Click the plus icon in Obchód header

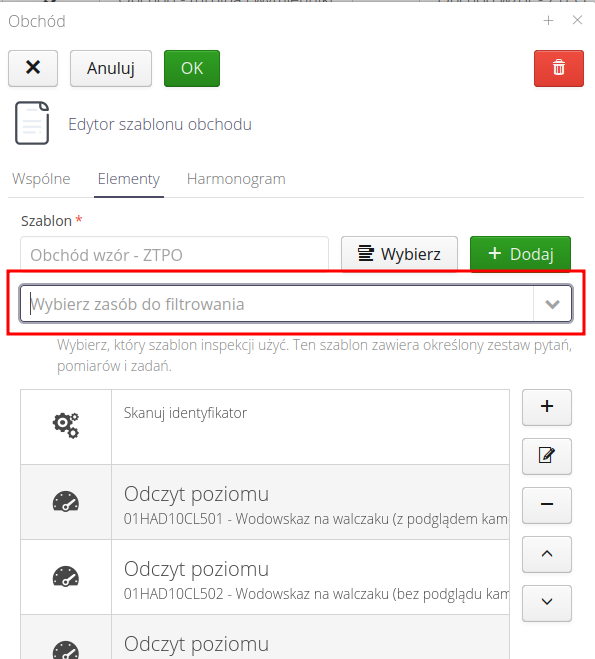[548, 20]
